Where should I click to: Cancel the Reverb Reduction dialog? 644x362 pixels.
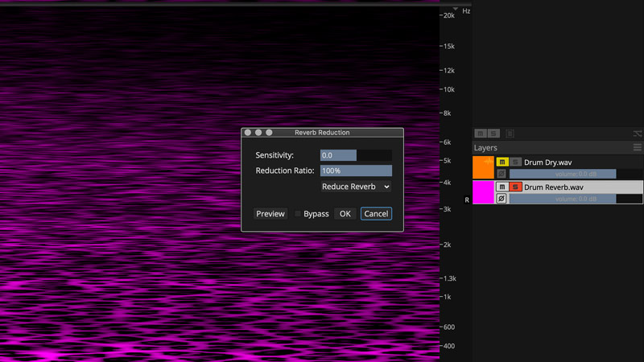(x=376, y=213)
